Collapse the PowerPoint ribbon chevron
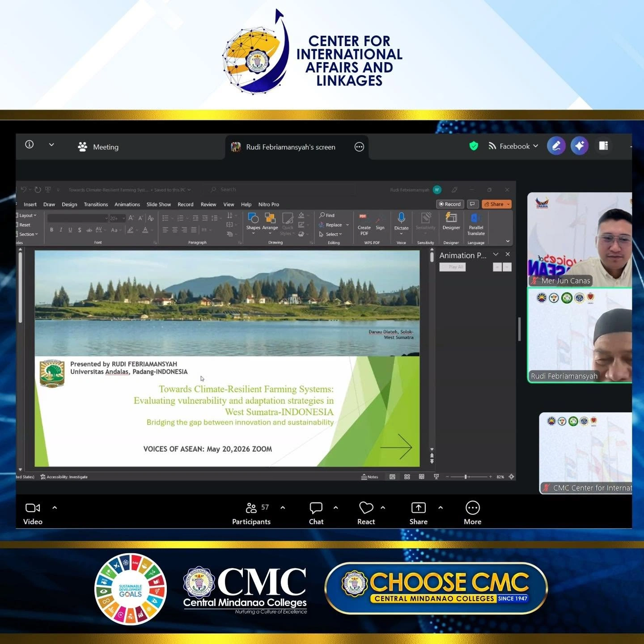Viewport: 644px width, 644px height. tap(508, 241)
